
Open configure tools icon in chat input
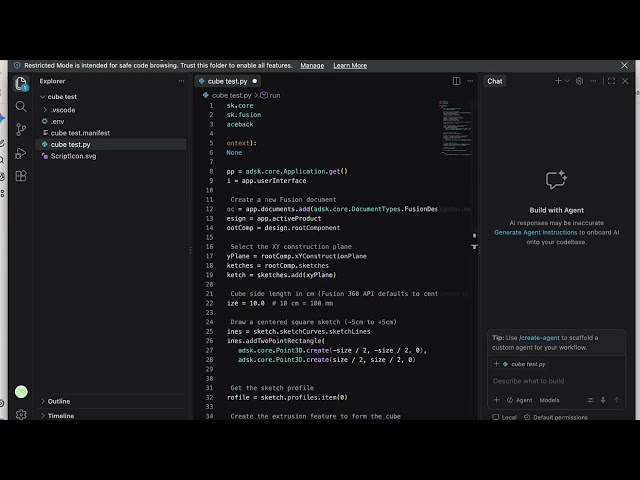tap(590, 400)
